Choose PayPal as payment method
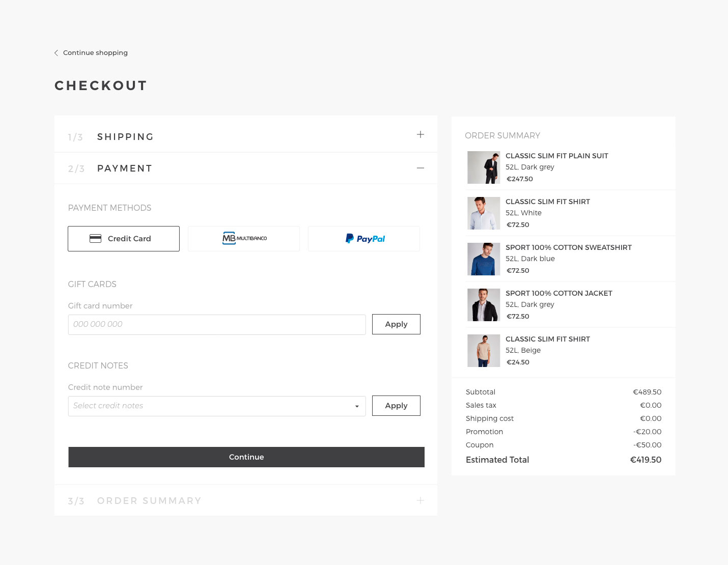The width and height of the screenshot is (728, 565). point(364,239)
